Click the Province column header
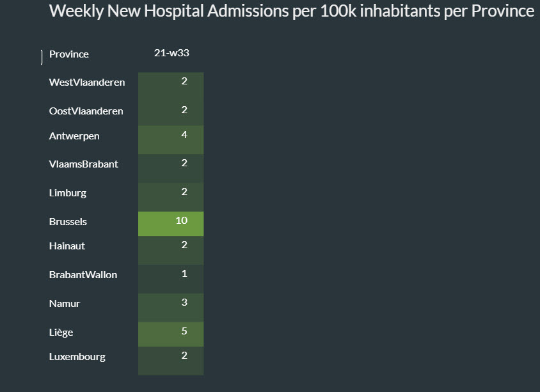 [69, 54]
